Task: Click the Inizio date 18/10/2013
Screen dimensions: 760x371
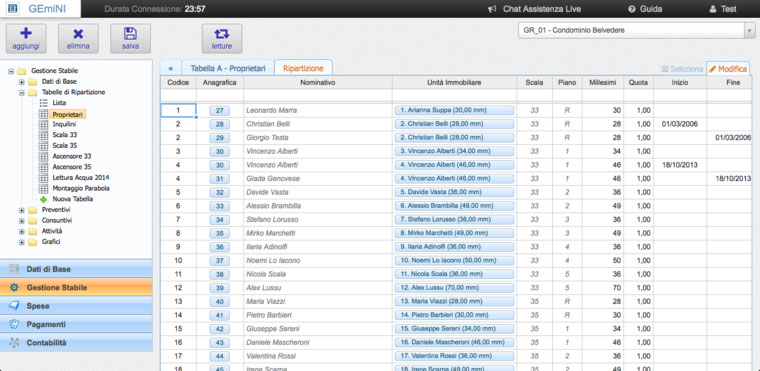Action: pos(680,165)
